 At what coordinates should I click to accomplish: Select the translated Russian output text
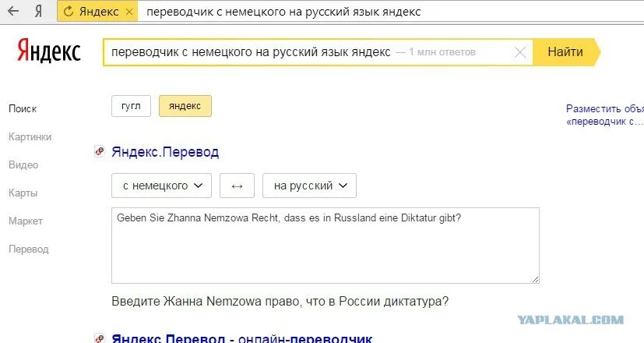click(x=280, y=302)
